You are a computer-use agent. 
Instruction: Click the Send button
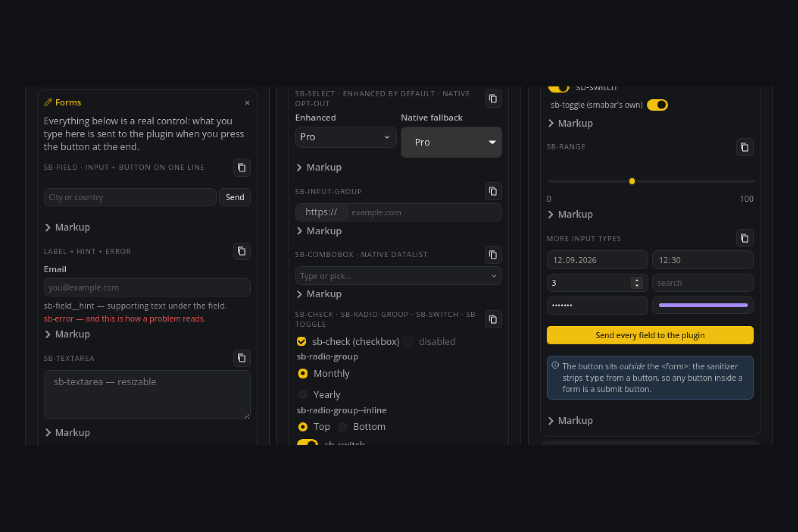(x=235, y=197)
